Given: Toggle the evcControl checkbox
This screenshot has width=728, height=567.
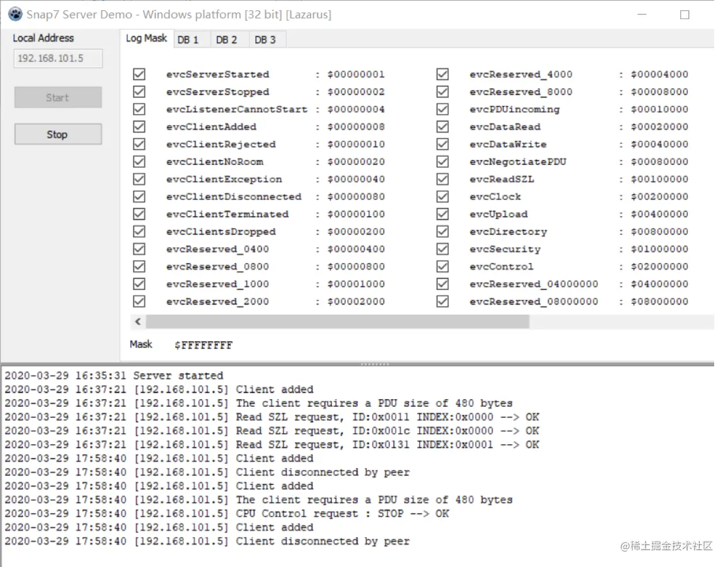Looking at the screenshot, I should [442, 266].
